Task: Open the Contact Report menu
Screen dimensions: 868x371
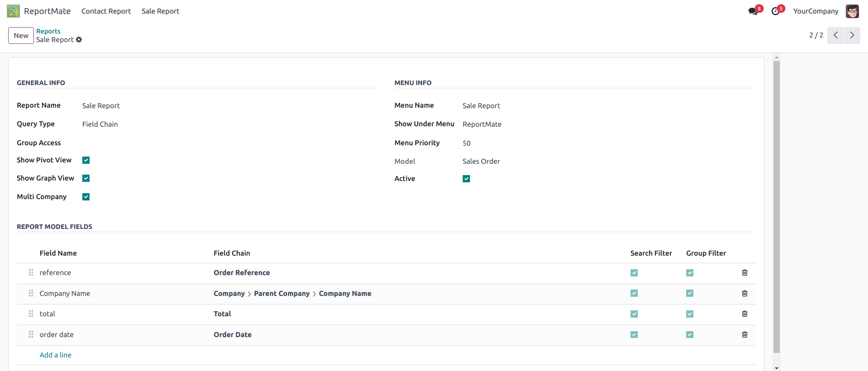Action: click(x=106, y=11)
